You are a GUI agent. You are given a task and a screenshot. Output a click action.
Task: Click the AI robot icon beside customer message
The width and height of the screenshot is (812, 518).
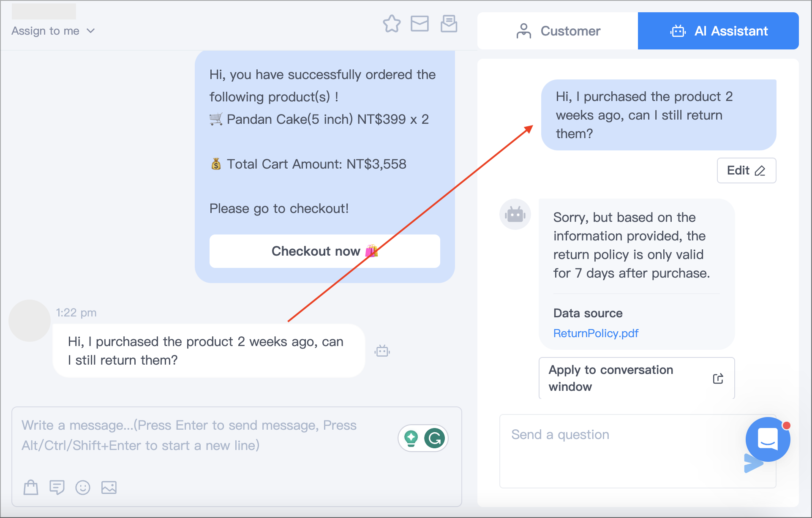[x=382, y=351]
